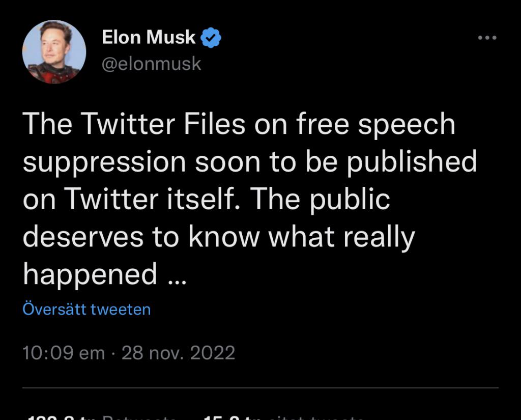
Task: Click the 10:09 em timestamp
Action: pyautogui.click(x=64, y=352)
